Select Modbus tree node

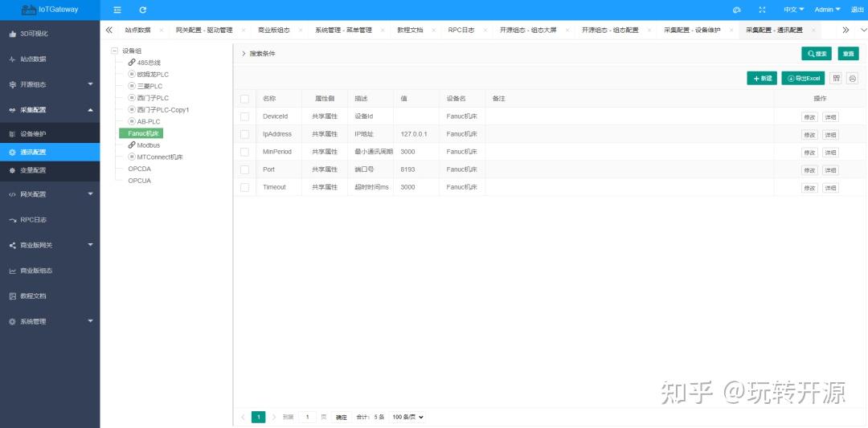click(149, 145)
